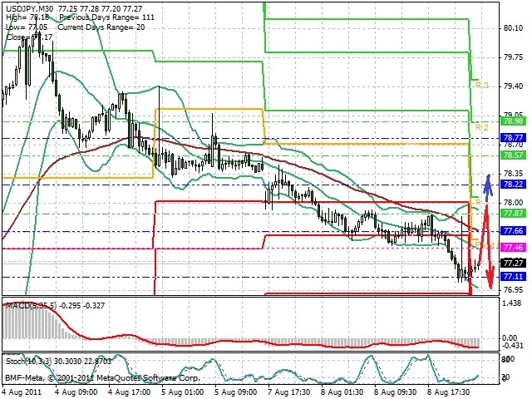Click the R 2 resistance label
This screenshot has width=532, height=399.
point(481,127)
